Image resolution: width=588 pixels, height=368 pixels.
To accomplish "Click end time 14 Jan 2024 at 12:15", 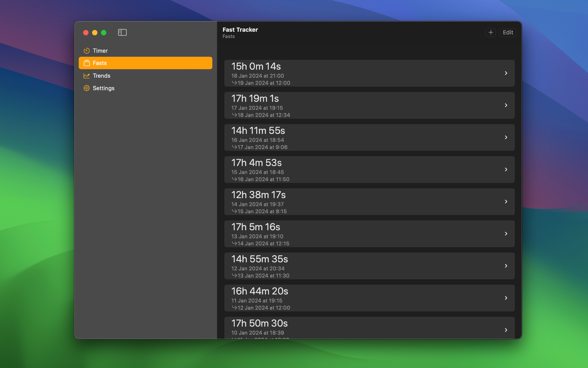I will (263, 244).
